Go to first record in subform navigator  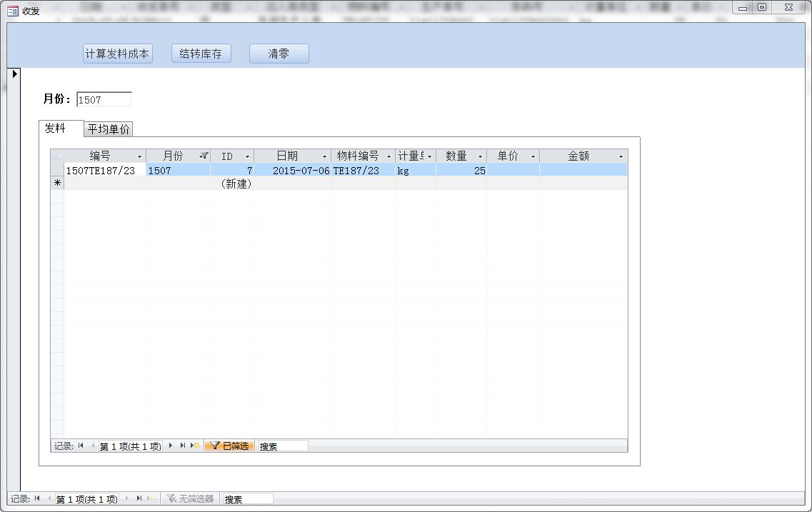tap(81, 446)
